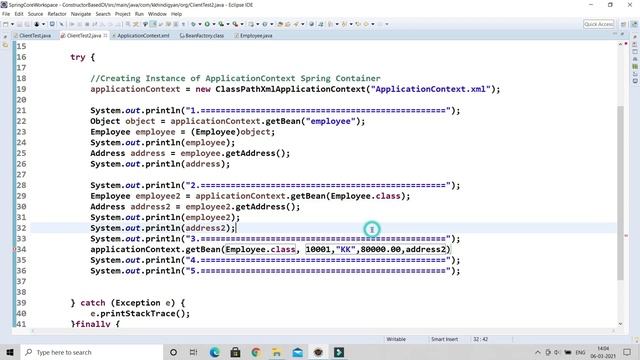Image resolution: width=640 pixels, height=360 pixels.
Task: Click e.printStackTrace() on line 40
Action: click(140, 313)
